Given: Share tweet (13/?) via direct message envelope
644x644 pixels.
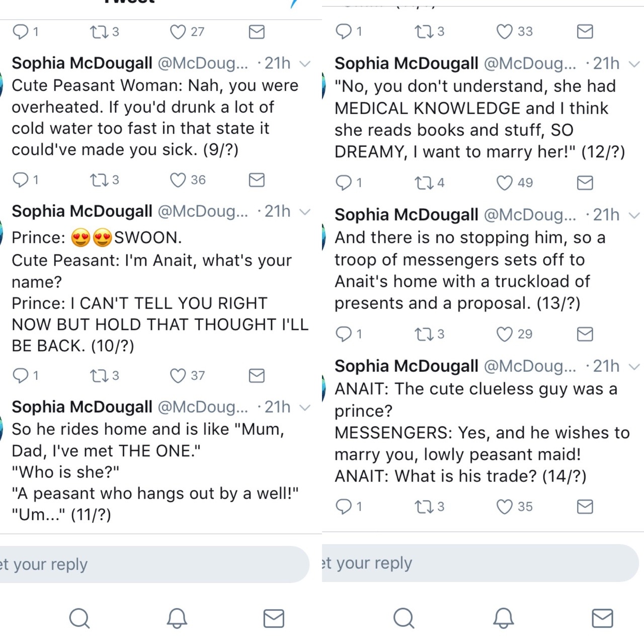Looking at the screenshot, I should point(585,334).
